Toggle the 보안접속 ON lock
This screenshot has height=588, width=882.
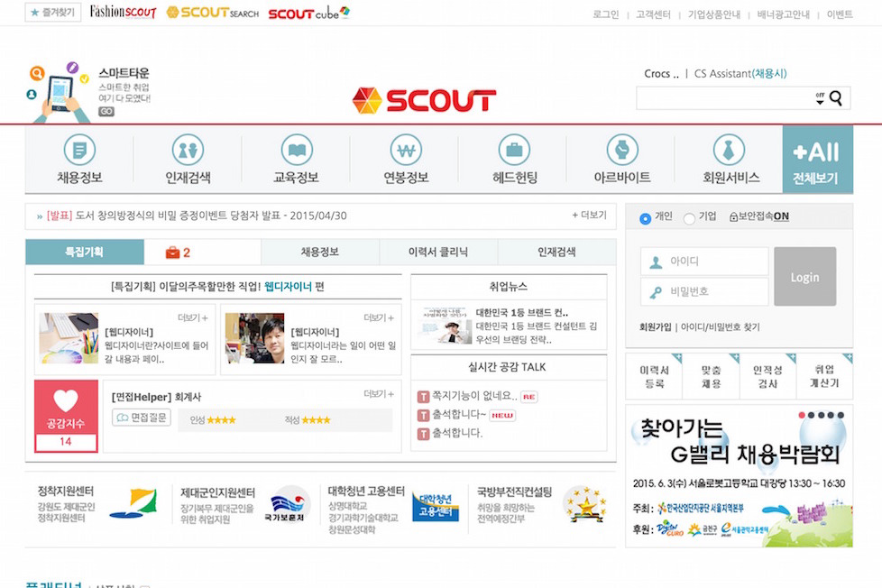[x=758, y=216]
